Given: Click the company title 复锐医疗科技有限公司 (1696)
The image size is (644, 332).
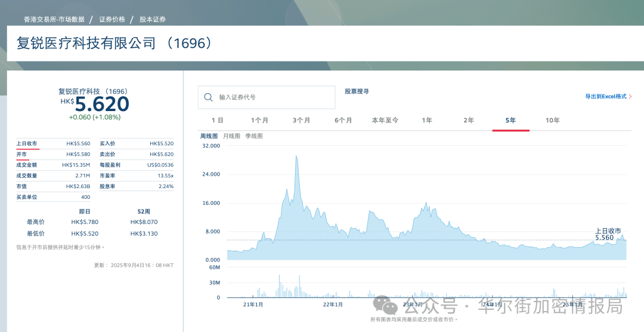Looking at the screenshot, I should [x=114, y=43].
